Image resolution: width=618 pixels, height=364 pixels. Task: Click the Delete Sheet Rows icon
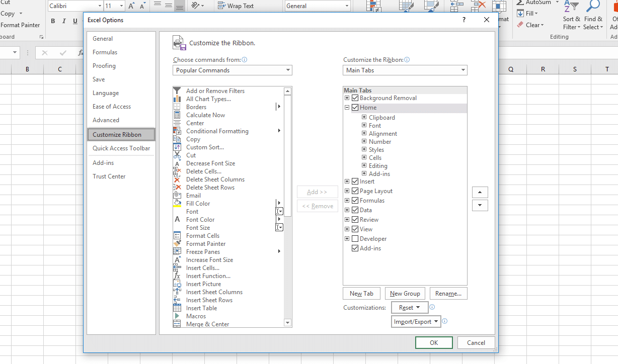177,188
